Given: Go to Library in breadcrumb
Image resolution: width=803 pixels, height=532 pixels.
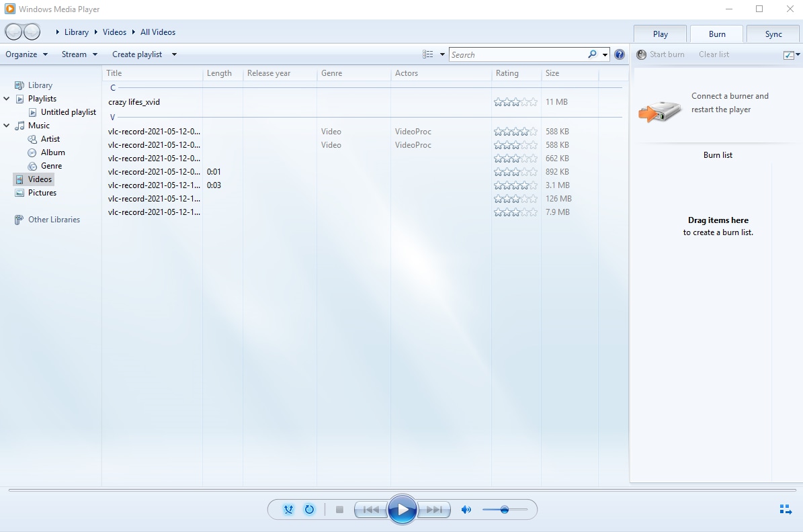Looking at the screenshot, I should pyautogui.click(x=77, y=32).
